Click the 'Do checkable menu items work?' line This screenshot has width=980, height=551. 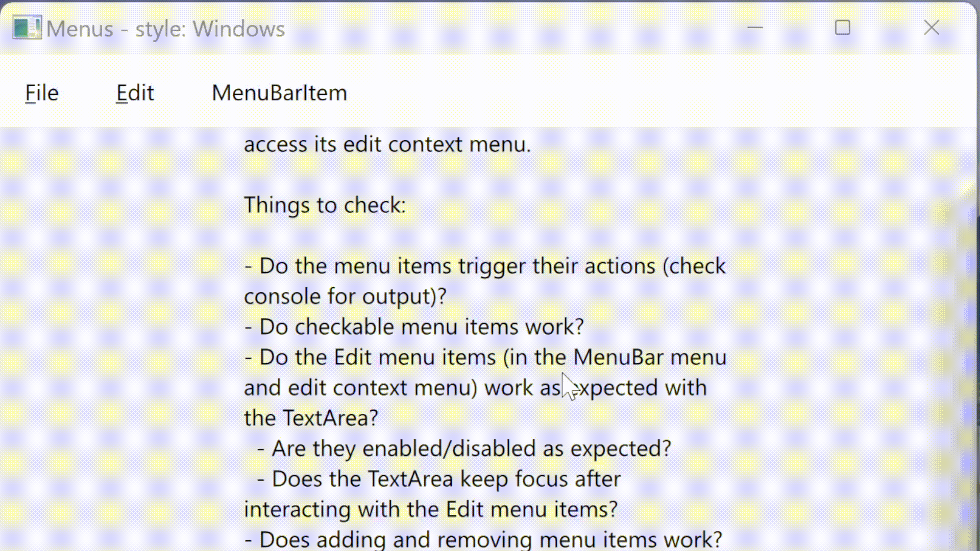click(x=414, y=327)
